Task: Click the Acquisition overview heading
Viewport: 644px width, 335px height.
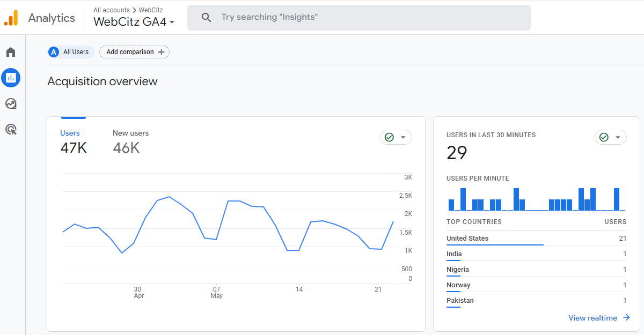Action: (103, 81)
